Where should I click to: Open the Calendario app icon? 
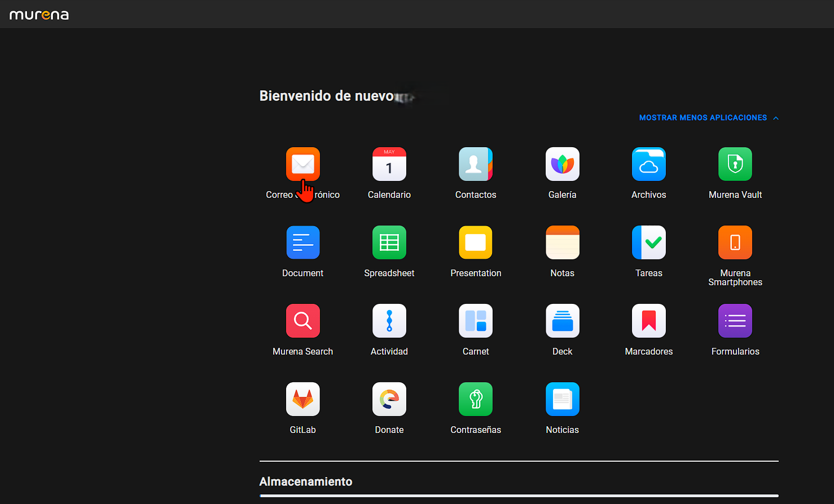(x=389, y=164)
